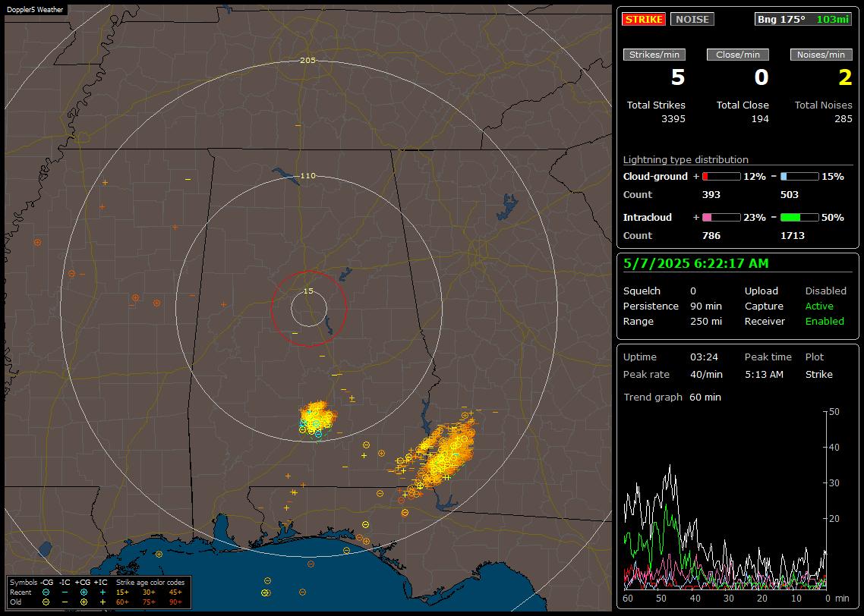Click the Strike age color codes legend heading
This screenshot has width=864, height=616.
(x=150, y=583)
